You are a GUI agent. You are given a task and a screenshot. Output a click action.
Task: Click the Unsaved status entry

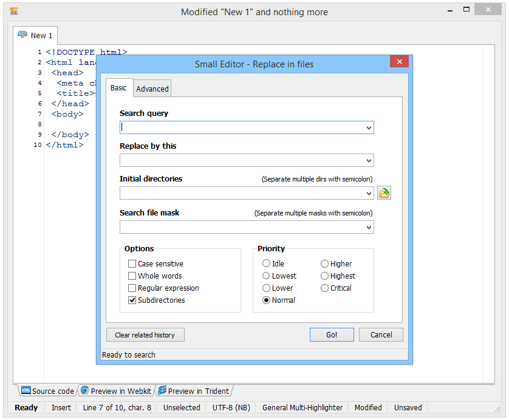pos(408,408)
